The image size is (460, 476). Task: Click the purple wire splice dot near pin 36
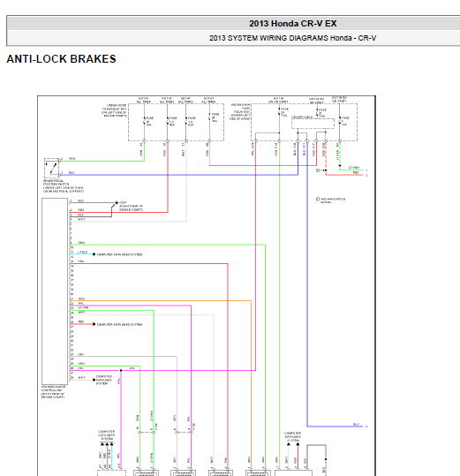click(121, 370)
